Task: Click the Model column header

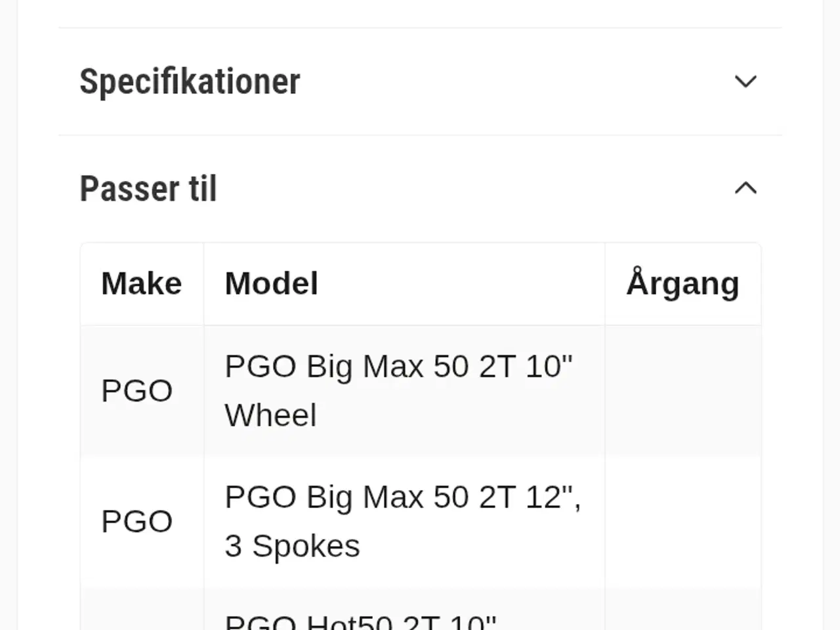Action: [x=271, y=283]
